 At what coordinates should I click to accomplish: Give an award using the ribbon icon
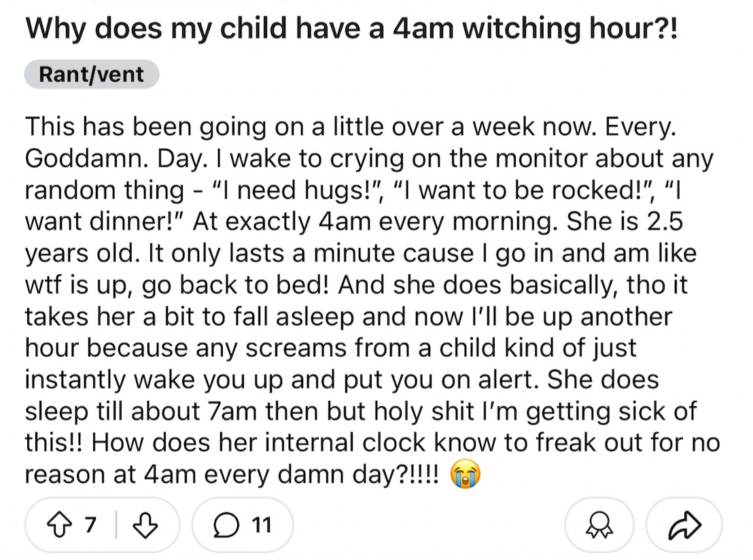[x=599, y=525]
